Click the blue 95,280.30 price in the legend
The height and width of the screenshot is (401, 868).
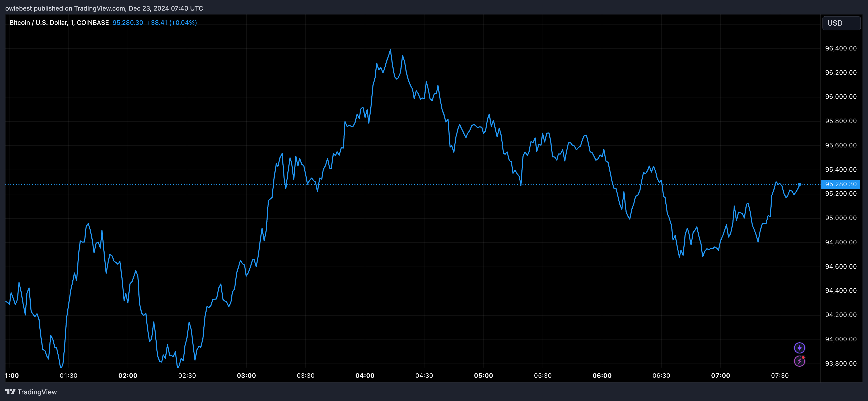tap(127, 22)
